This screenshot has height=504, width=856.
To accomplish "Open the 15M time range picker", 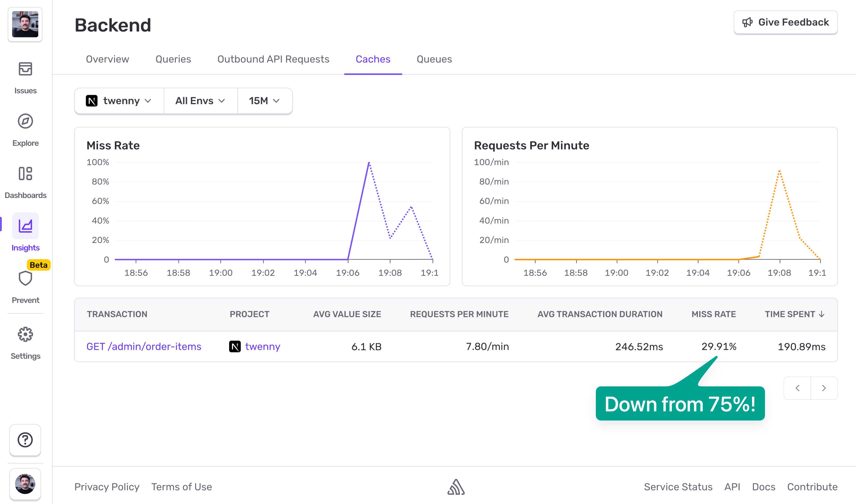I will pos(264,101).
